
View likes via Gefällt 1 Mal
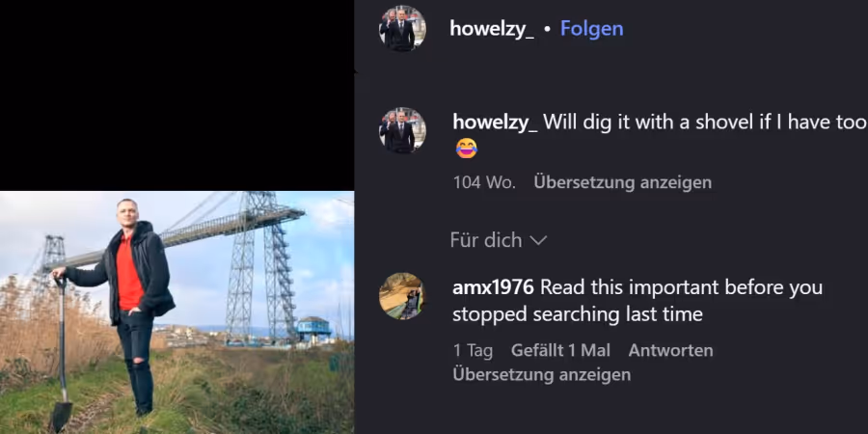point(560,350)
